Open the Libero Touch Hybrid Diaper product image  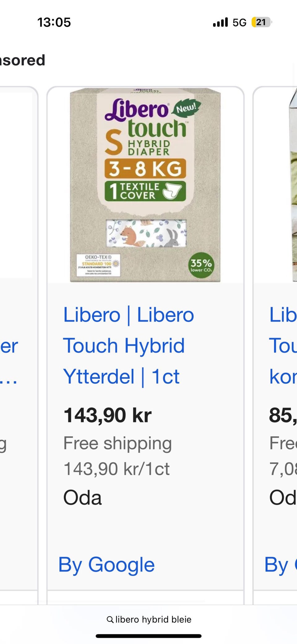click(x=145, y=185)
